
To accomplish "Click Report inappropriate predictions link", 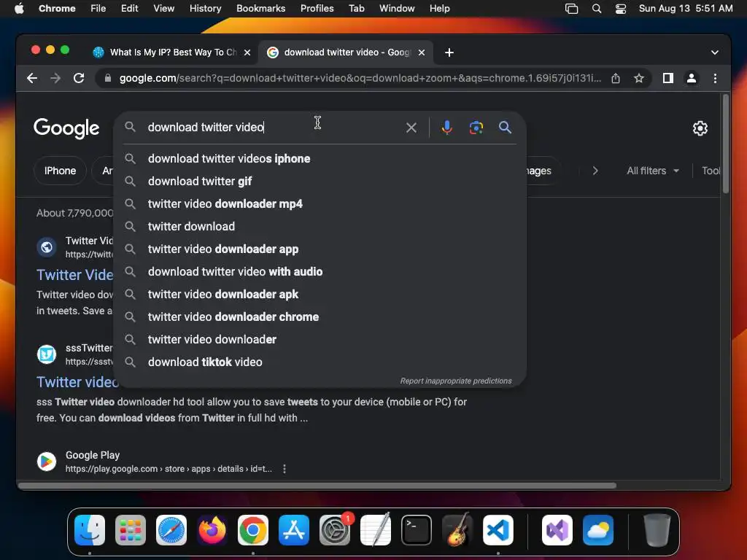I will (455, 381).
